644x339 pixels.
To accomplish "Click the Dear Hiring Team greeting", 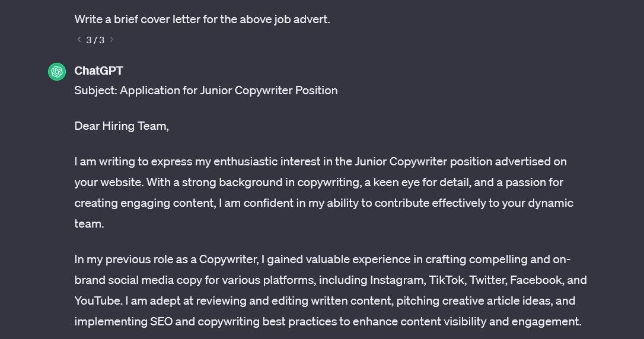I will 122,126.
